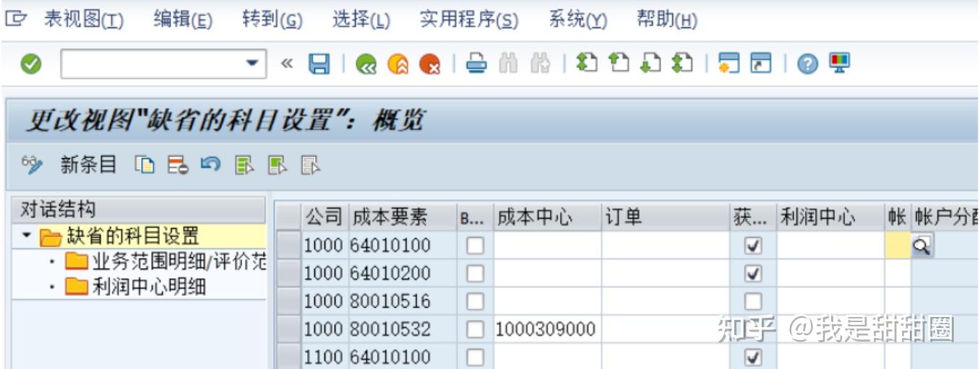The width and height of the screenshot is (980, 369).
Task: Collapse the 缺省的科目设置 tree node arrow
Action: (26, 236)
